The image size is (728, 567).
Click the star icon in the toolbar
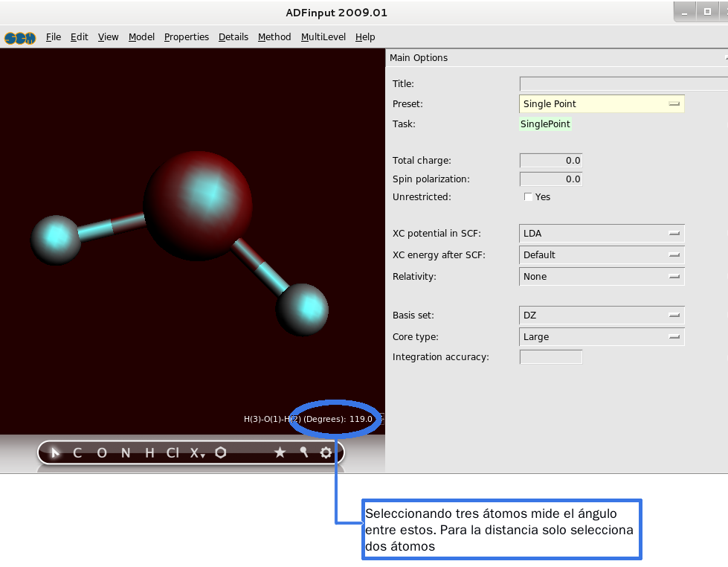[280, 452]
